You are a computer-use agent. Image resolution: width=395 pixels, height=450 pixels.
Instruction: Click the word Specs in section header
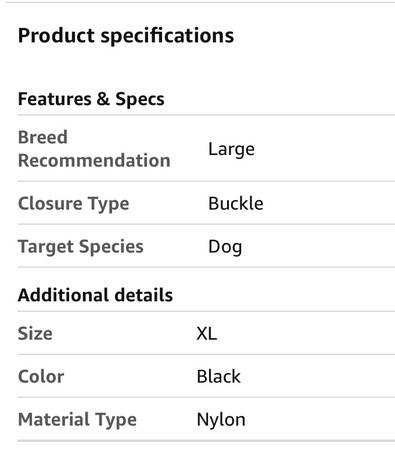point(140,99)
